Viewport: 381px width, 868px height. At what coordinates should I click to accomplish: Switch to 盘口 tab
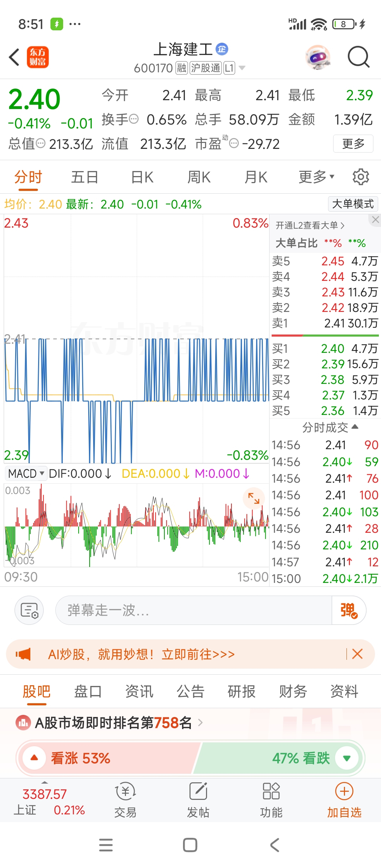[x=88, y=692]
